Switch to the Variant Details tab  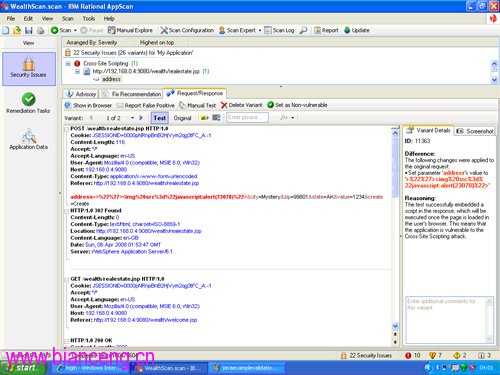click(x=428, y=130)
